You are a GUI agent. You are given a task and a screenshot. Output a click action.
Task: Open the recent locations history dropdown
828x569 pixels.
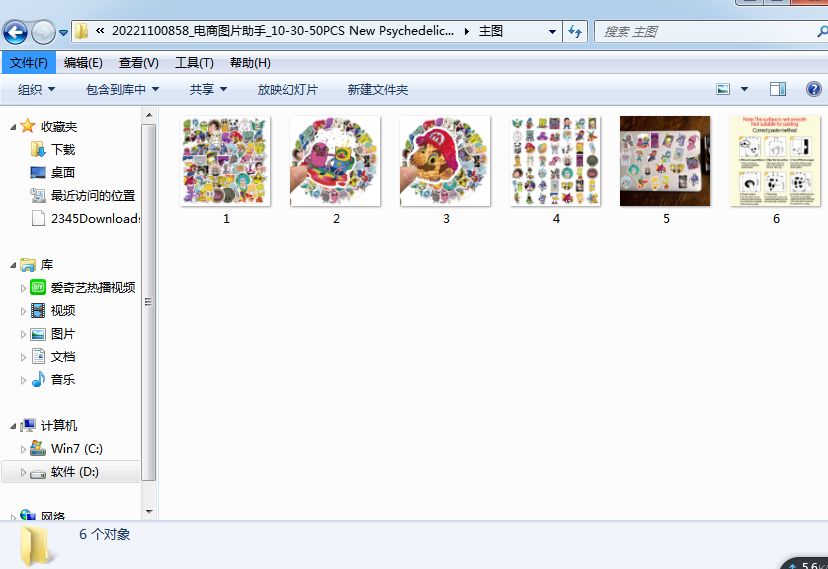pos(63,33)
